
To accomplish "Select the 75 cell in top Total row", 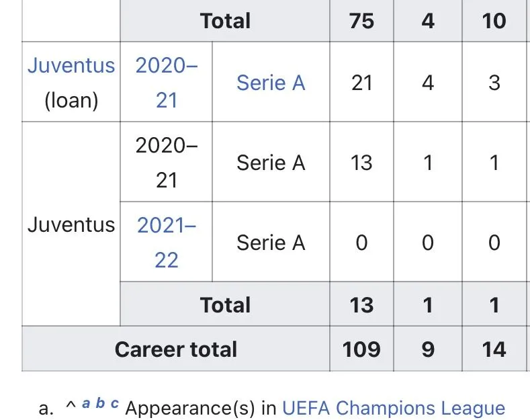I will [361, 21].
